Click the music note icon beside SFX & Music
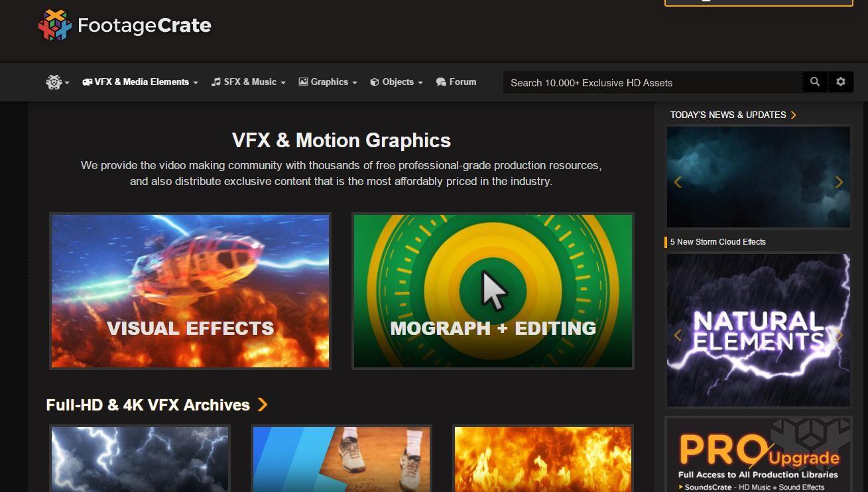Viewport: 868px width, 492px height. click(x=216, y=82)
